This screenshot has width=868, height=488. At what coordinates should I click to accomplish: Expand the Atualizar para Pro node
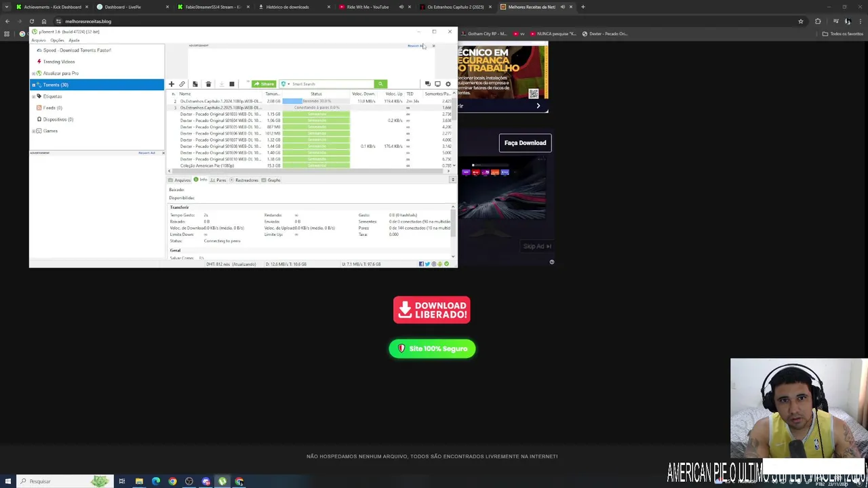pos(33,73)
